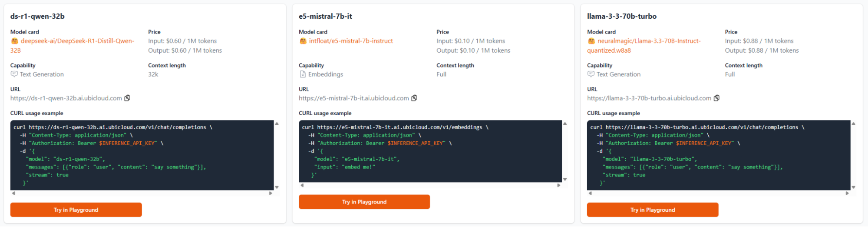
Task: Click URL text https://ds-r1-qwen-32b.ai.ubicloud.com
Action: pyautogui.click(x=66, y=98)
